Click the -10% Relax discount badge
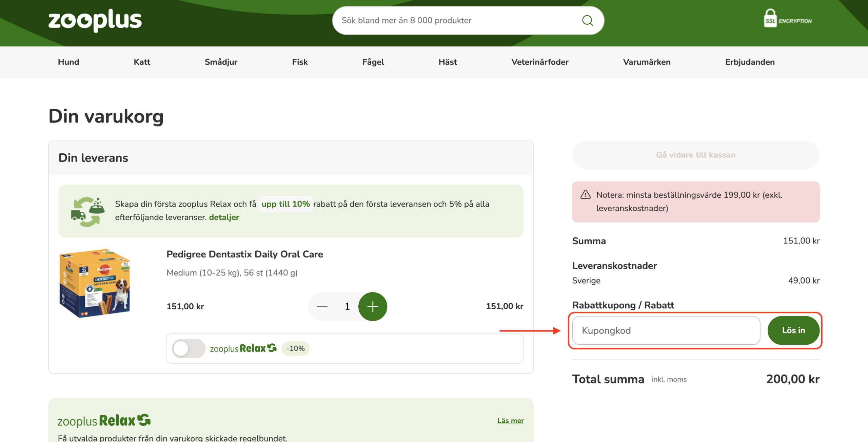Viewport: 868px width, 442px height. (296, 348)
